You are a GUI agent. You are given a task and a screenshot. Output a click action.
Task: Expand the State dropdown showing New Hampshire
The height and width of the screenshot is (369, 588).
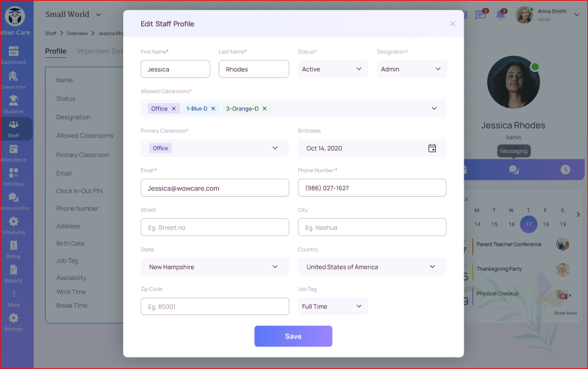click(215, 267)
